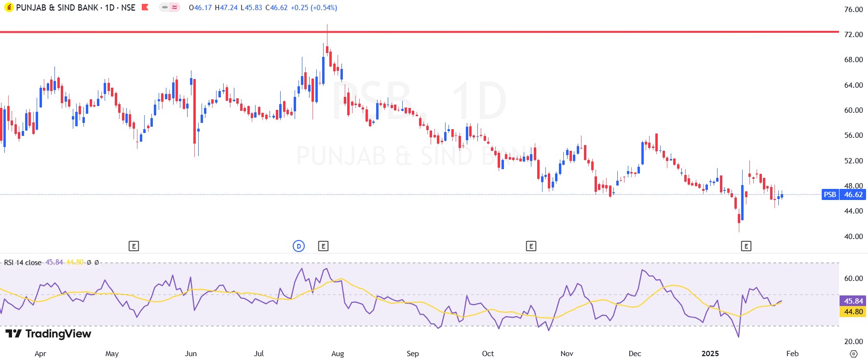868x360 pixels.
Task: Toggle the grey dash indicator pill
Action: tap(164, 8)
